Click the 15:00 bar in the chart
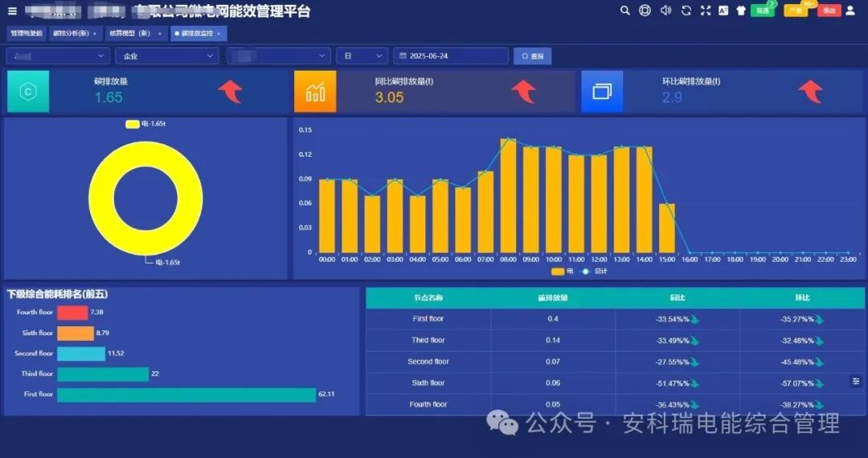This screenshot has height=458, width=868. (667, 228)
